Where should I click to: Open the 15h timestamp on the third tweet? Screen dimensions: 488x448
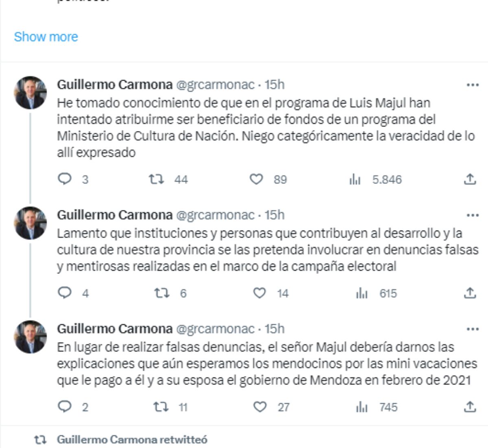pos(274,329)
